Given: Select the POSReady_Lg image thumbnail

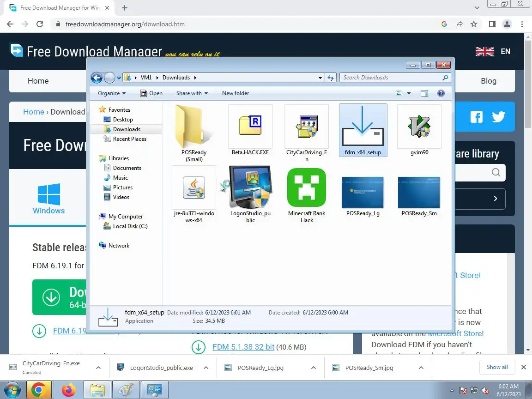Looking at the screenshot, I should click(363, 192).
